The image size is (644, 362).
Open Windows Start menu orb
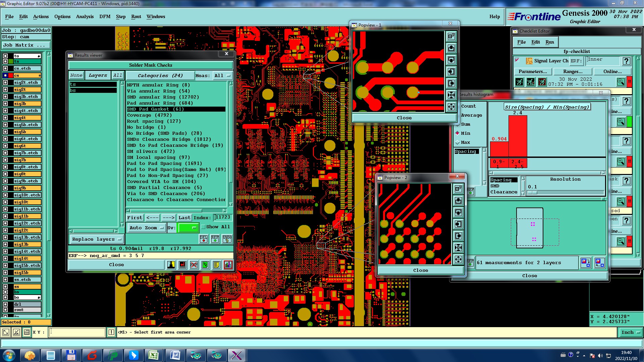[x=9, y=355]
